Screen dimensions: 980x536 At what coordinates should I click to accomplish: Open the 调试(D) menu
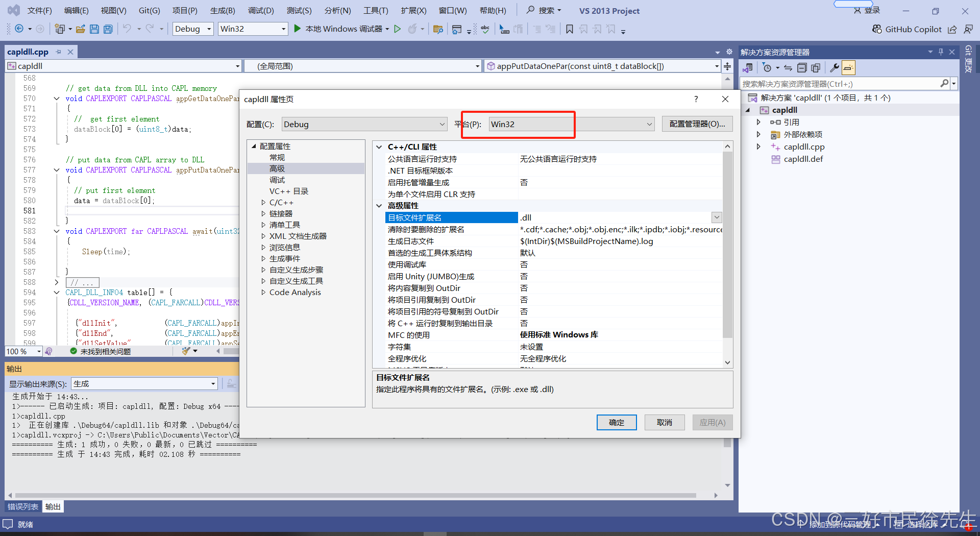coord(260,10)
